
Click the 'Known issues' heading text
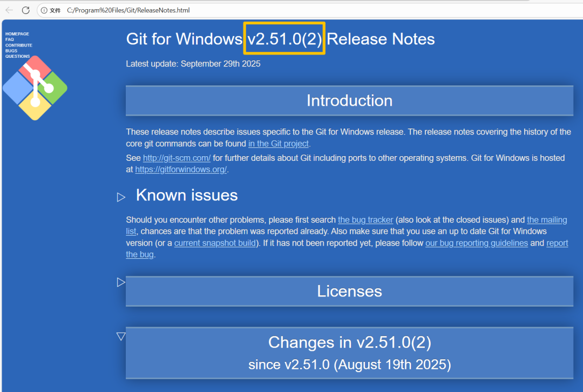tap(187, 195)
